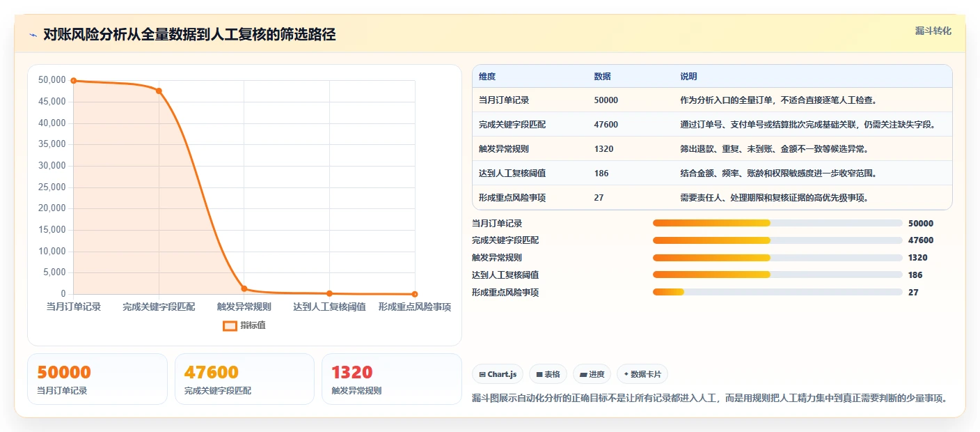Click the chart data point for 达到人工复核阈值

[329, 293]
